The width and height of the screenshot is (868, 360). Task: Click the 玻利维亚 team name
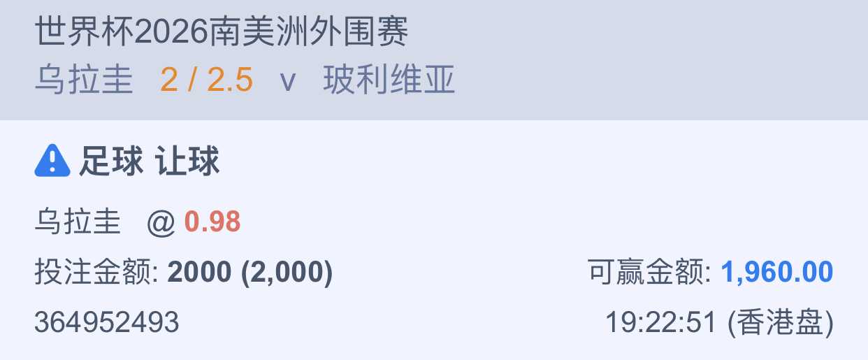[389, 80]
